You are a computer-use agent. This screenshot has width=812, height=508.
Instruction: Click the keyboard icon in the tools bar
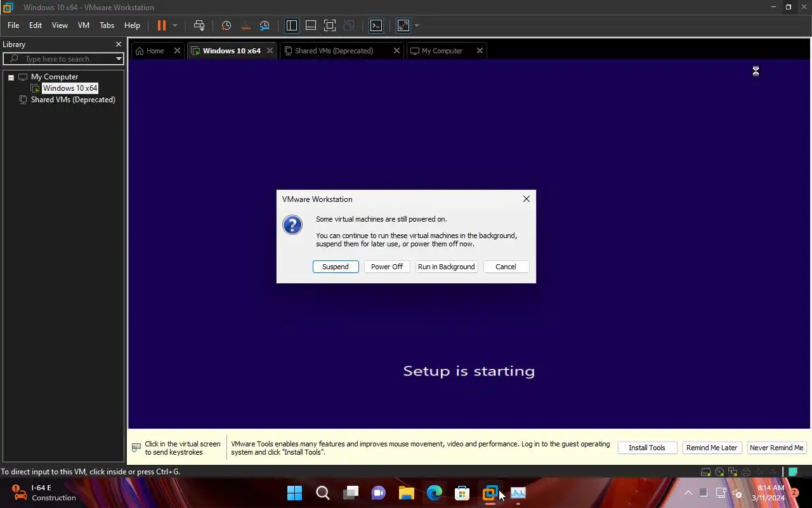tap(136, 448)
